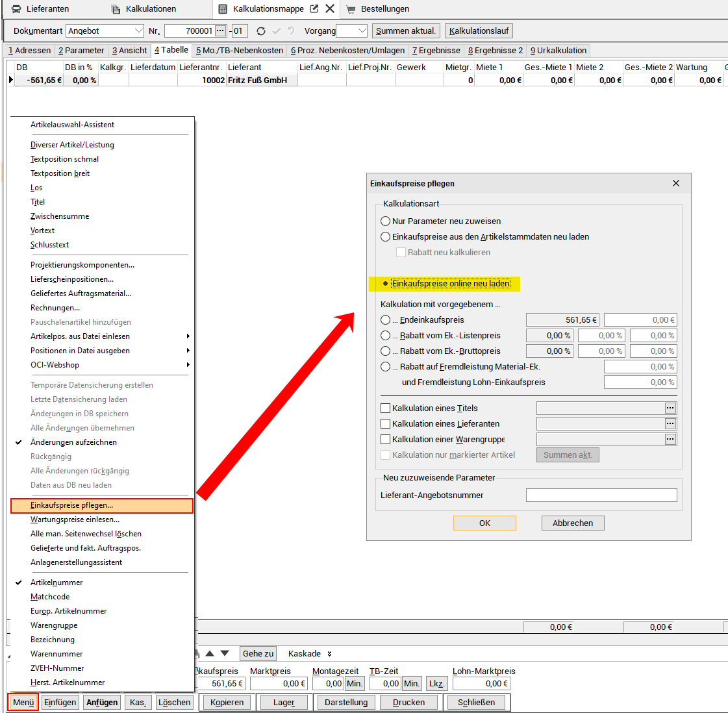Click the greyed undo arrow in the toolbar

[x=291, y=31]
